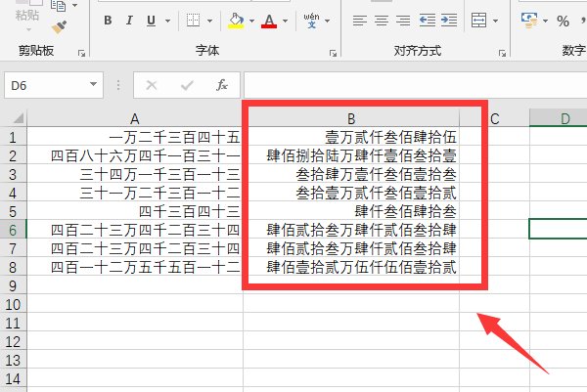Click the wén phonetic guide icon
587x392 pixels.
(311, 21)
